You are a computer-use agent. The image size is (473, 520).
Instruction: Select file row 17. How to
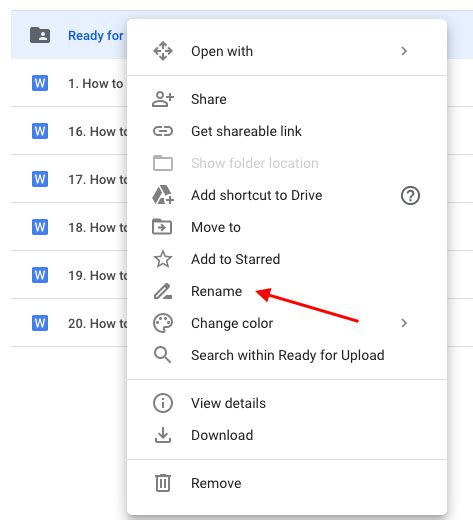coord(69,179)
